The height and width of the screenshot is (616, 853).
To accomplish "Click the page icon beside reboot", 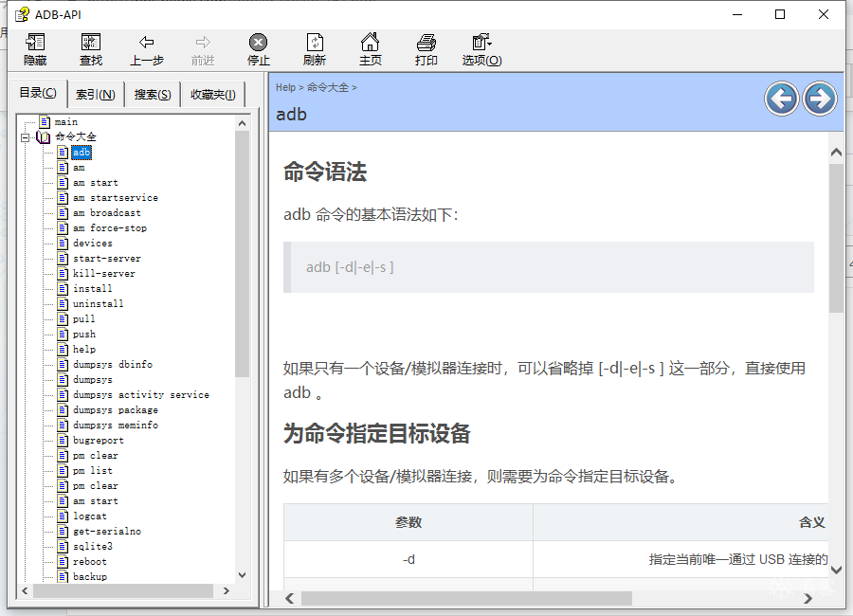I will pyautogui.click(x=64, y=562).
